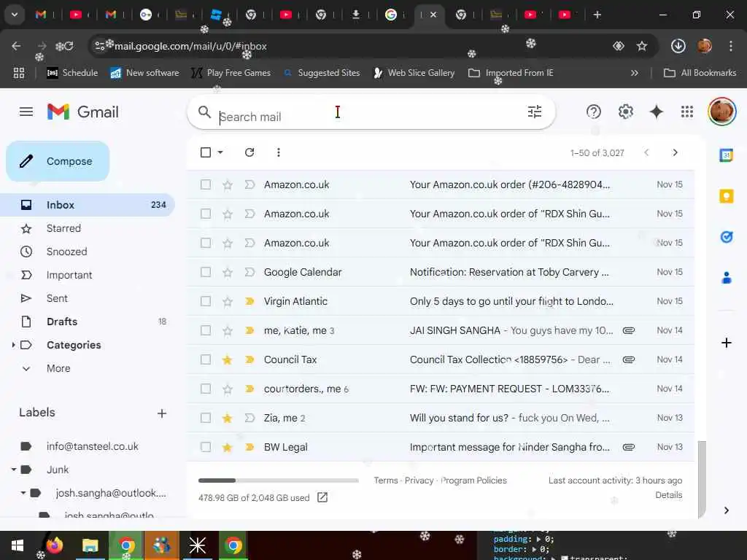Collapse josh.sangha@outlook label tree
This screenshot has width=747, height=560.
(x=23, y=493)
